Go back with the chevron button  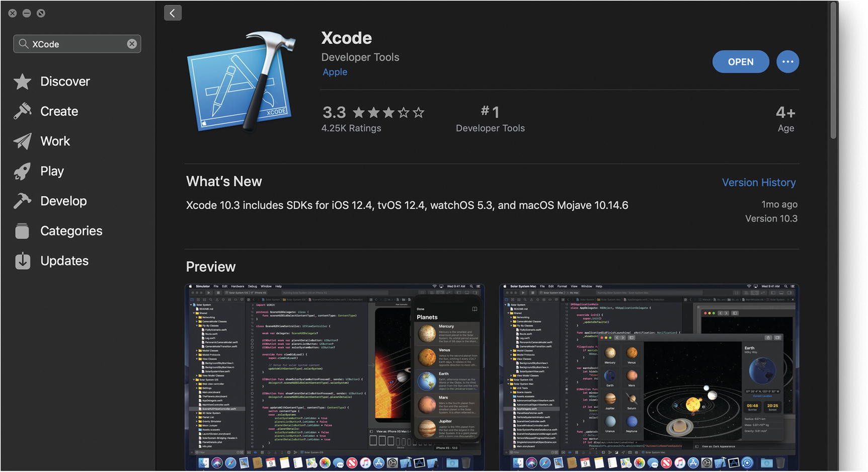tap(173, 13)
